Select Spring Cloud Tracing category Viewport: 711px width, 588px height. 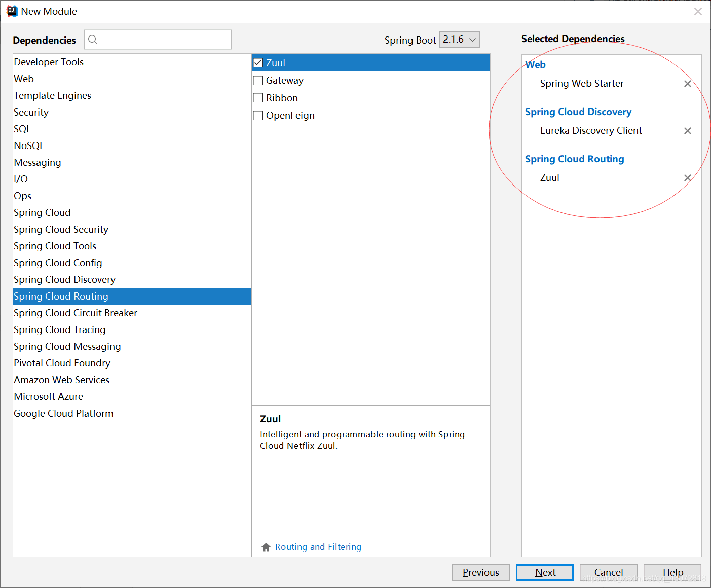coord(132,329)
